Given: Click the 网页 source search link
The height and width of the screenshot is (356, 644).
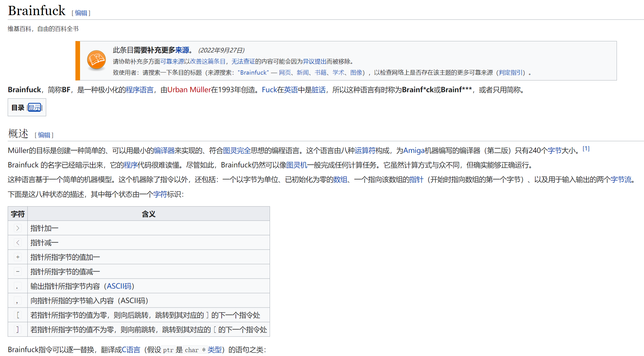Looking at the screenshot, I should pos(285,72).
